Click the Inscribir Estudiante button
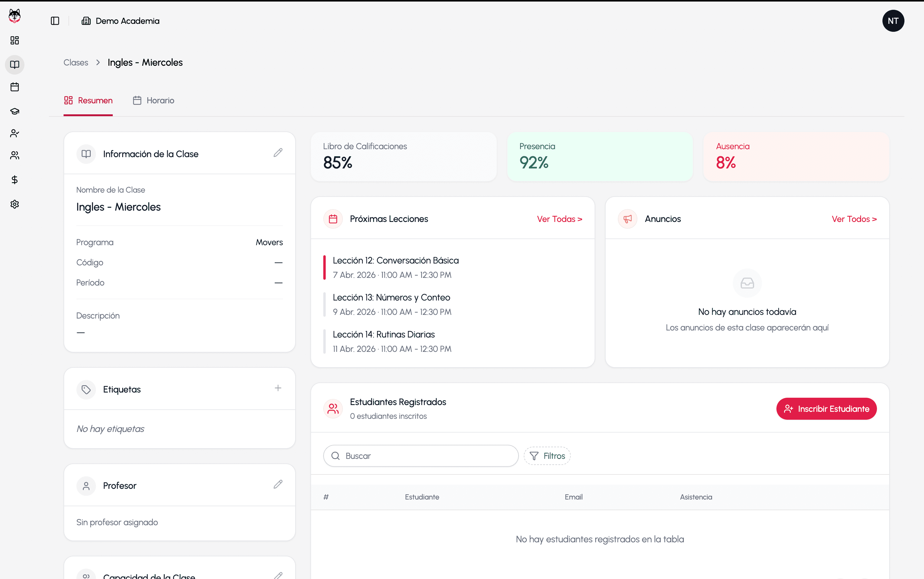The image size is (924, 579). click(826, 409)
